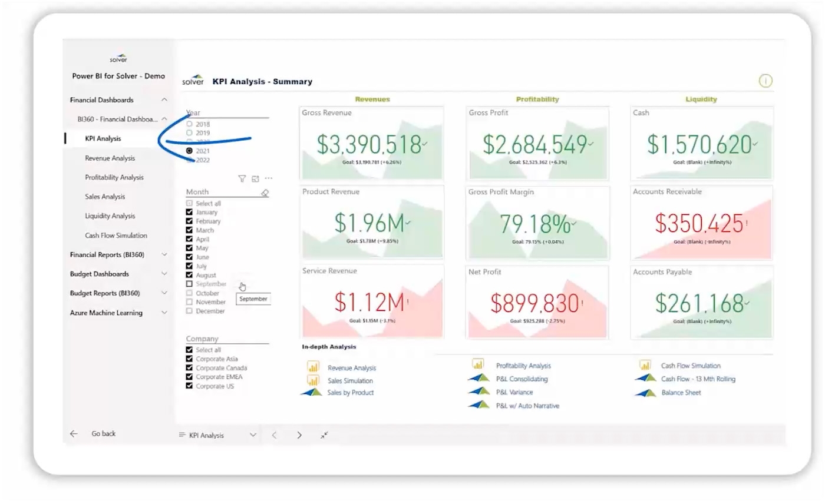
Task: Uncheck Corporate Asia company checkbox
Action: click(x=189, y=359)
